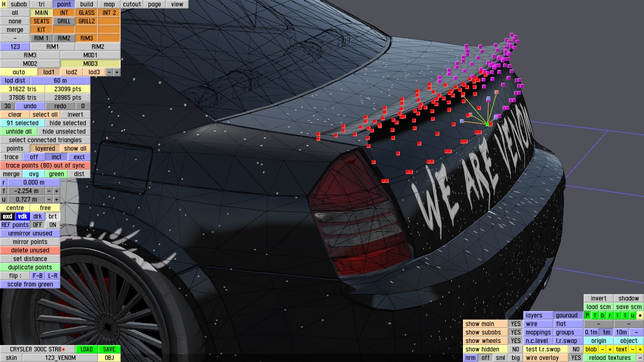Choose the MOD3 group
This screenshot has height=362, width=644.
(91, 64)
